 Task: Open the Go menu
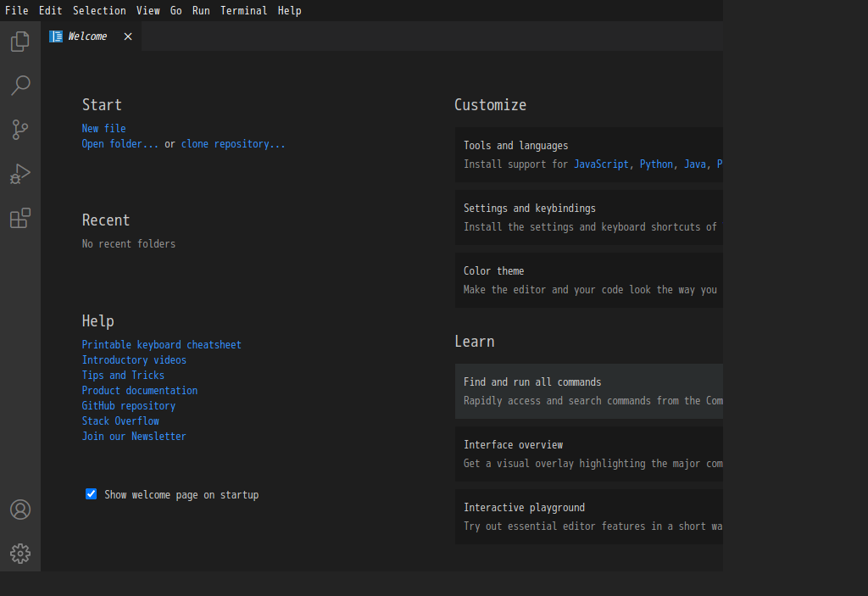tap(176, 10)
